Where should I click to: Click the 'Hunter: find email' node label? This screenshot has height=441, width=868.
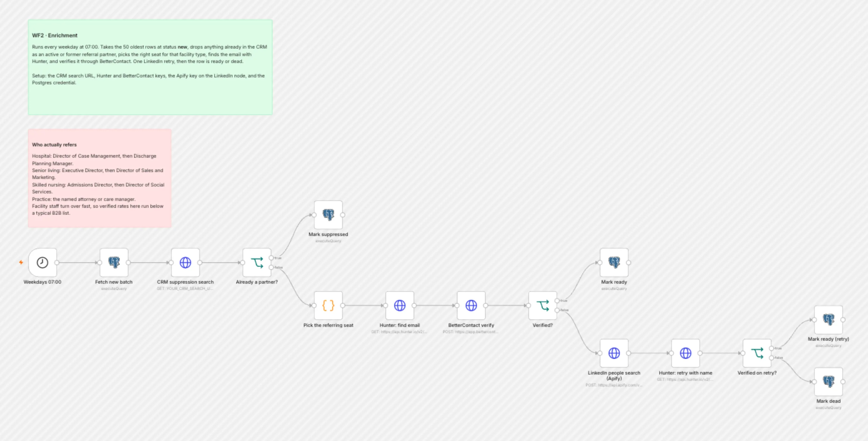point(400,325)
